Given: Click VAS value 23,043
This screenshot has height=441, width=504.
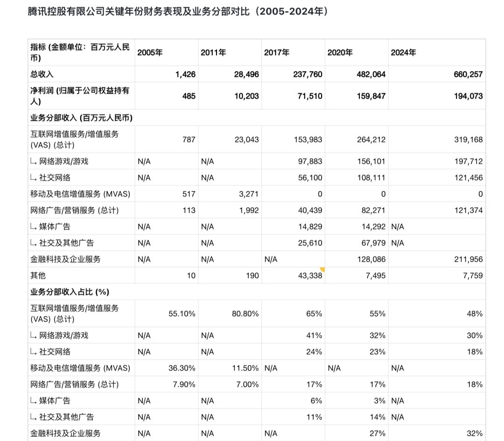Looking at the screenshot, I should coord(246,140).
